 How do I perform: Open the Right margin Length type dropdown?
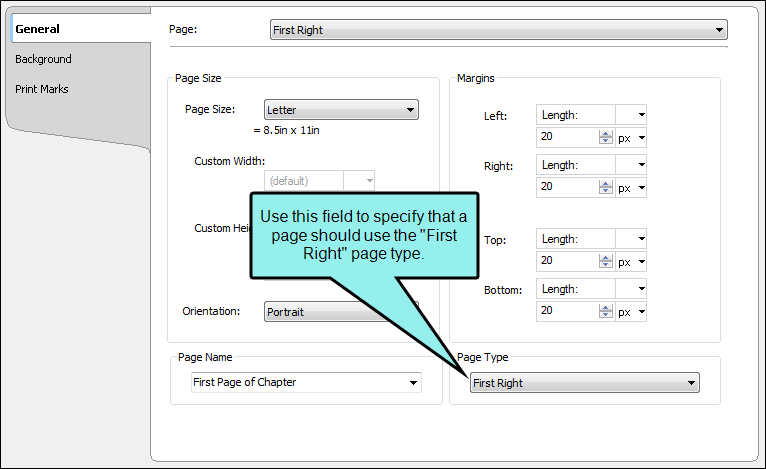click(x=591, y=165)
